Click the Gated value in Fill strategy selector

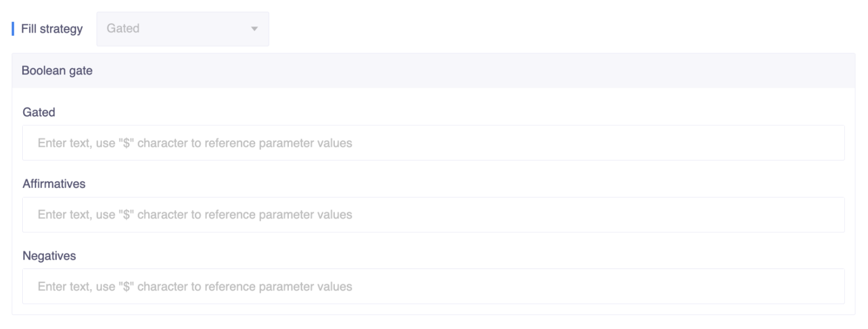pyautogui.click(x=123, y=28)
